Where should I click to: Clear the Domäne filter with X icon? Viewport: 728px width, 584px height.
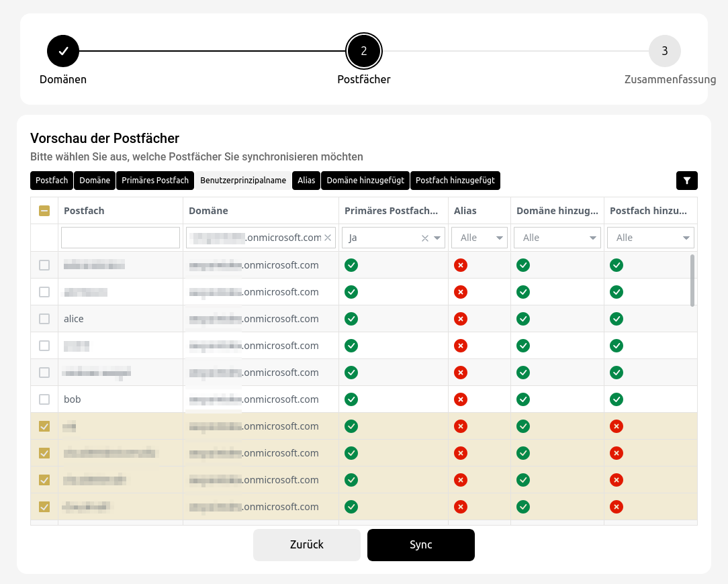(328, 238)
